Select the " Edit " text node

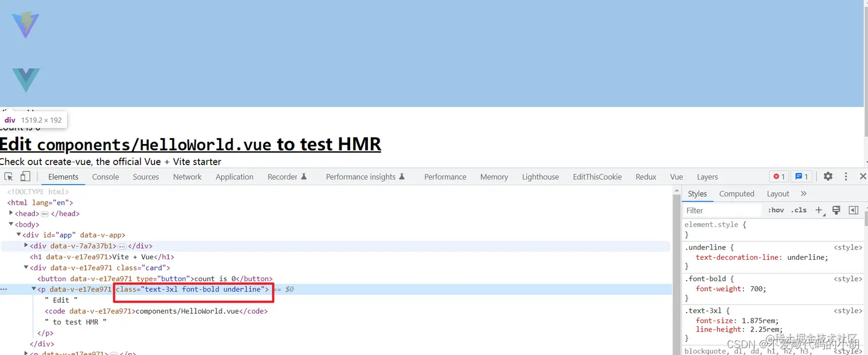pos(61,300)
